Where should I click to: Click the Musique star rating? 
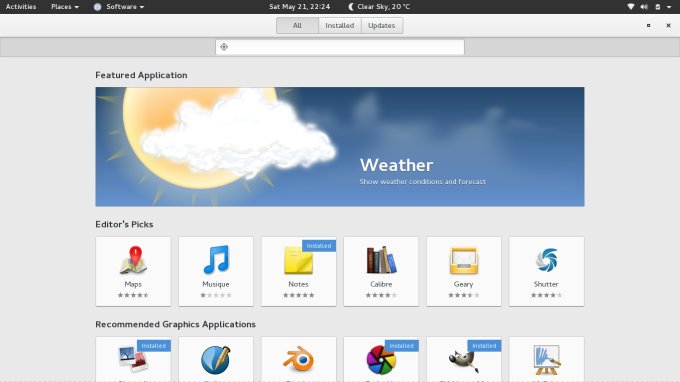point(216,295)
